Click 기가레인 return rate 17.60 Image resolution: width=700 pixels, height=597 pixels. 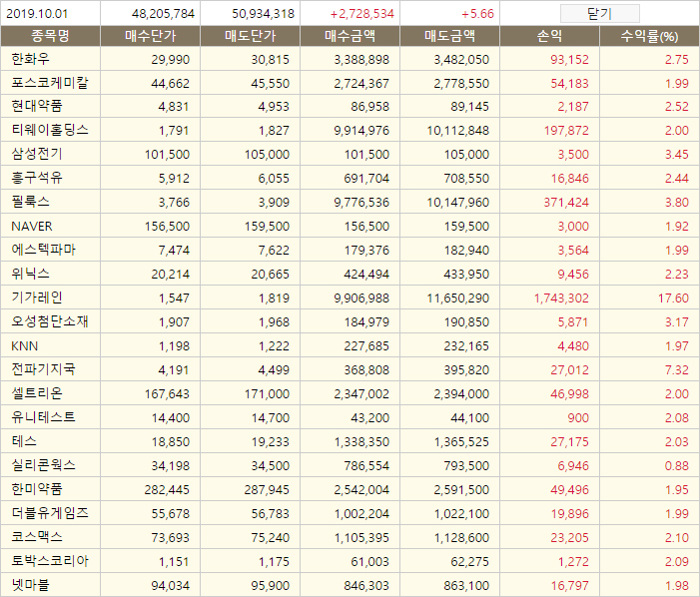pos(673,298)
